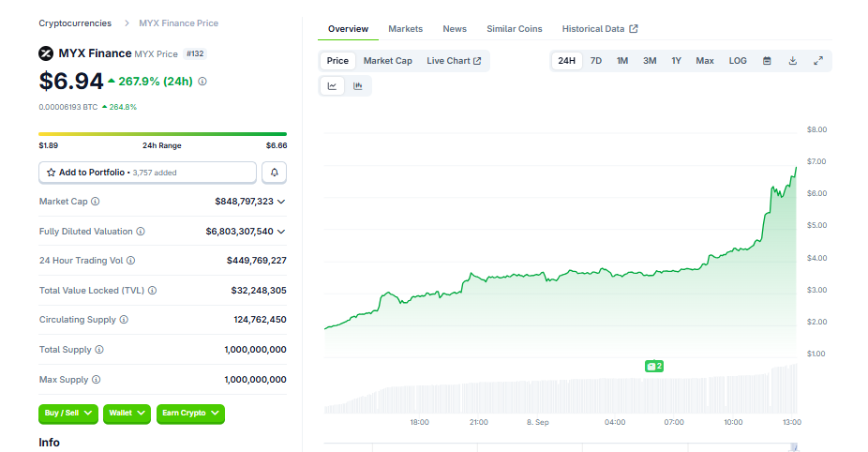Viewport: 868px width, 452px height.
Task: Select the 24H time range
Action: point(566,61)
